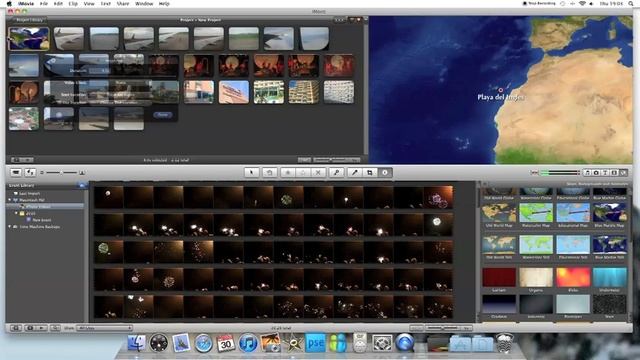Click Playa del Ingles marker in viewer
The image size is (640, 360).
(x=500, y=90)
